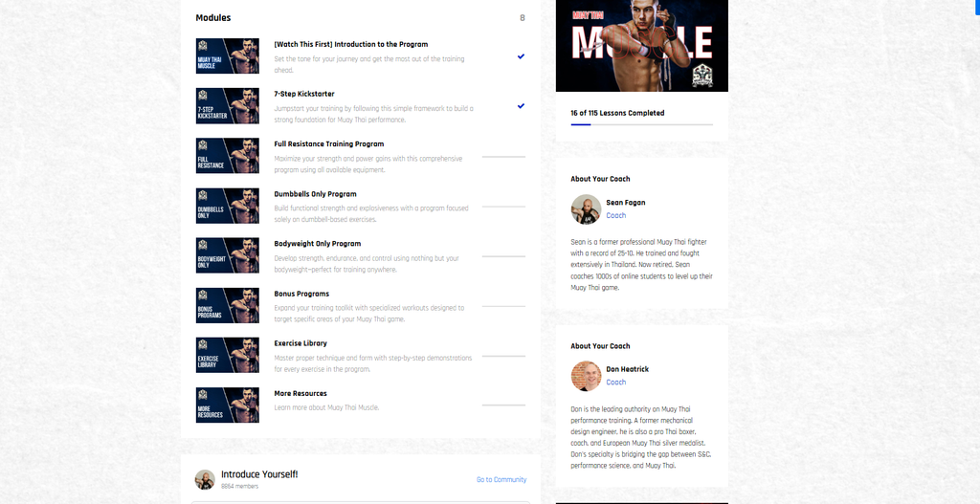Click completed checkmark for Introduction module
Image resolution: width=980 pixels, height=504 pixels.
[x=521, y=56]
